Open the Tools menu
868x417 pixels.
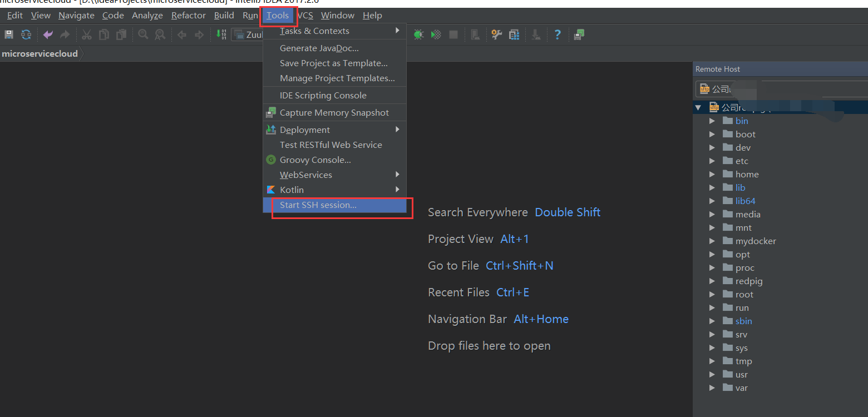pos(278,15)
